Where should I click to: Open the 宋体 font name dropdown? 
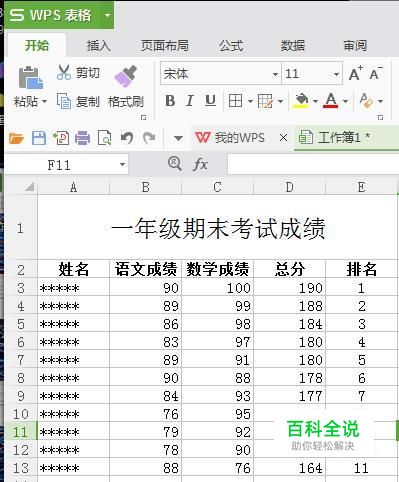(x=275, y=74)
